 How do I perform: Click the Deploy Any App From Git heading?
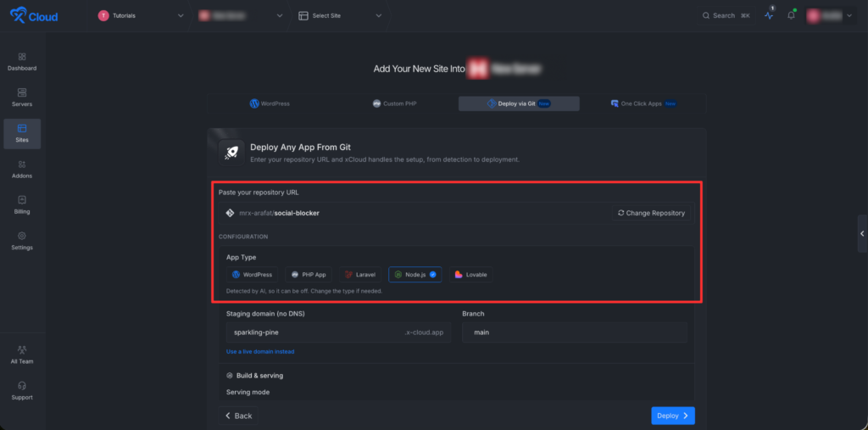click(301, 148)
